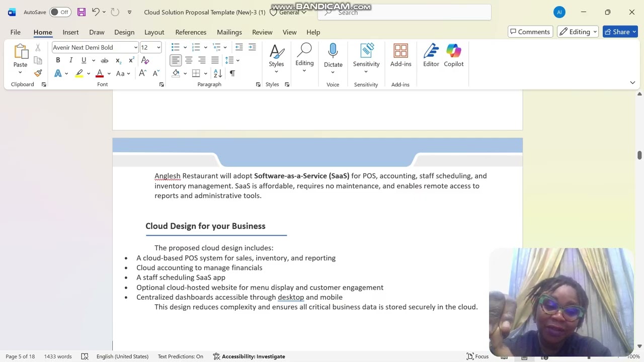Image resolution: width=644 pixels, height=362 pixels.
Task: Justify the paragraph text
Action: pos(215,60)
